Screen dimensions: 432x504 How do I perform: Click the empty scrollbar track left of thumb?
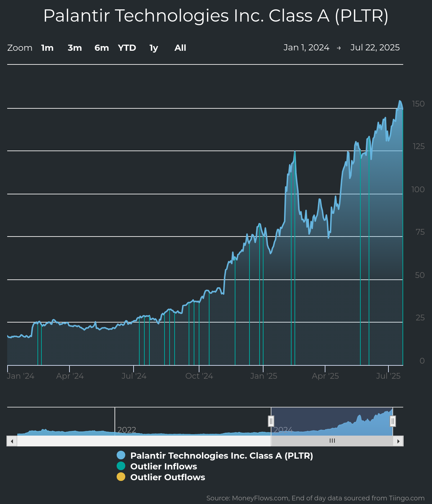[144, 441]
